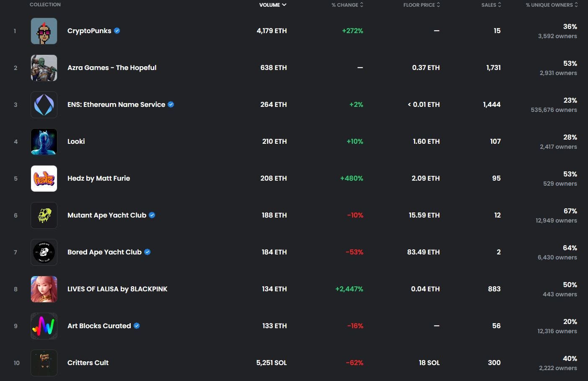Click the 264 ETH volume value
This screenshot has height=381, width=588.
[x=274, y=104]
